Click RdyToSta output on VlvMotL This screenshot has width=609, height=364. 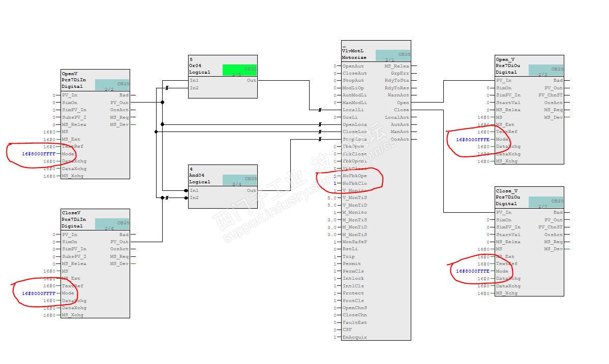point(397,80)
